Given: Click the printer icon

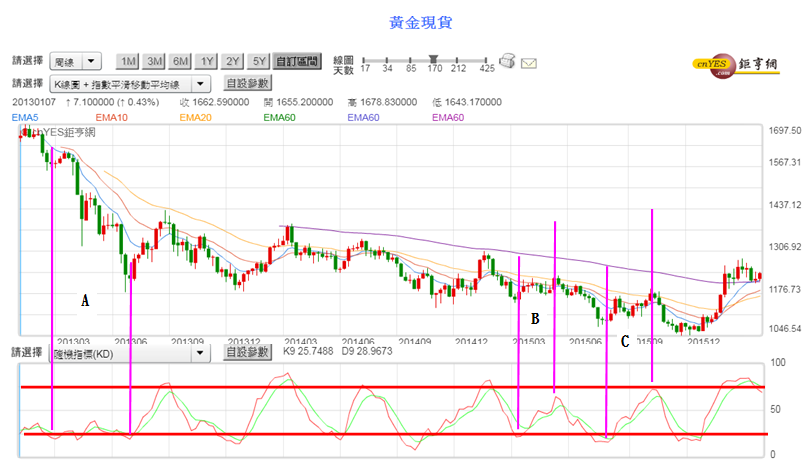Looking at the screenshot, I should pyautogui.click(x=507, y=61).
